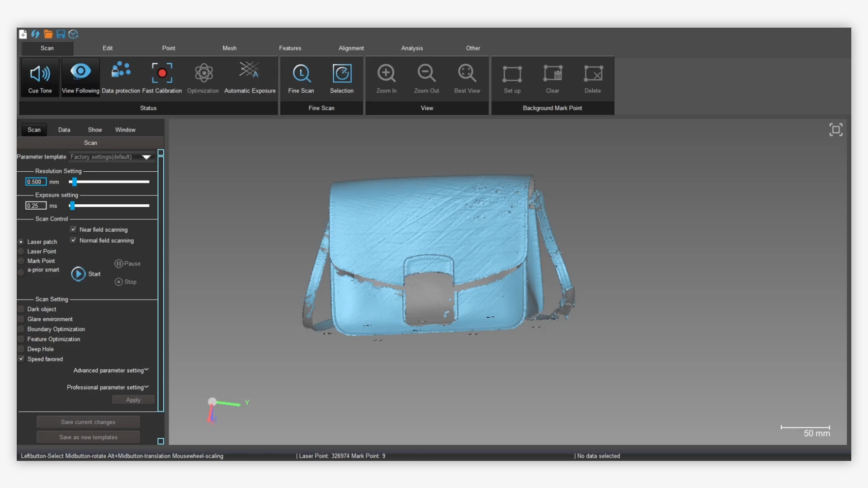Uncheck Near field scanning checkbox

click(x=73, y=230)
